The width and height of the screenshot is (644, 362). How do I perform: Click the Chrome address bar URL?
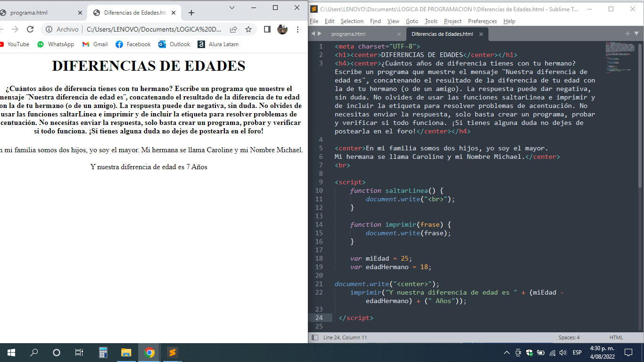154,29
